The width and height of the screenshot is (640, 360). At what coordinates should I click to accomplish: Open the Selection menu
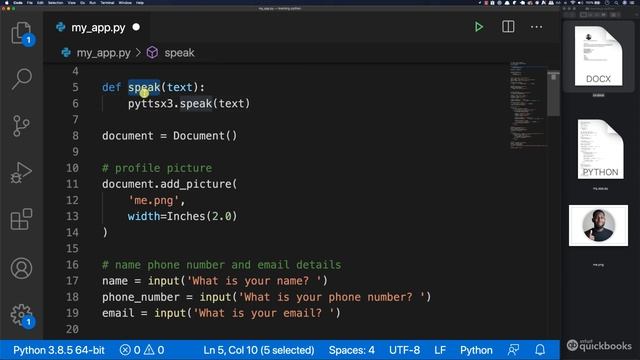click(x=56, y=2)
